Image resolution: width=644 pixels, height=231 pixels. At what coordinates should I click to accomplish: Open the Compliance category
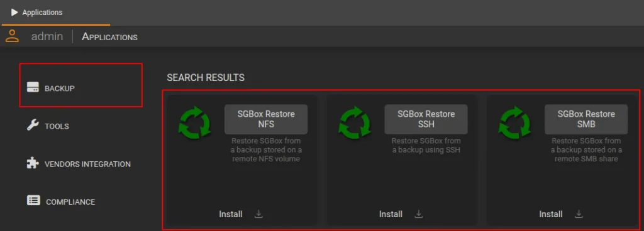[70, 202]
